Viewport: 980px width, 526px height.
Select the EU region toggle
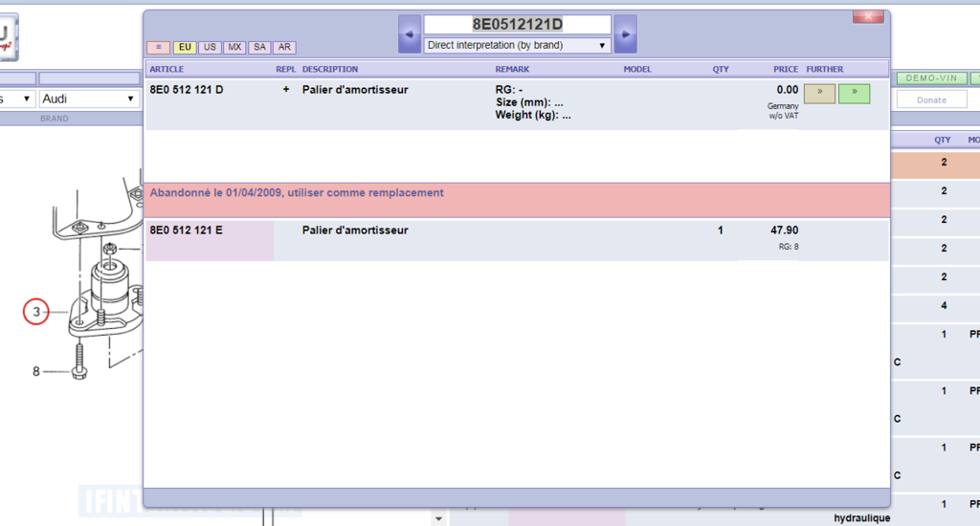pyautogui.click(x=185, y=47)
